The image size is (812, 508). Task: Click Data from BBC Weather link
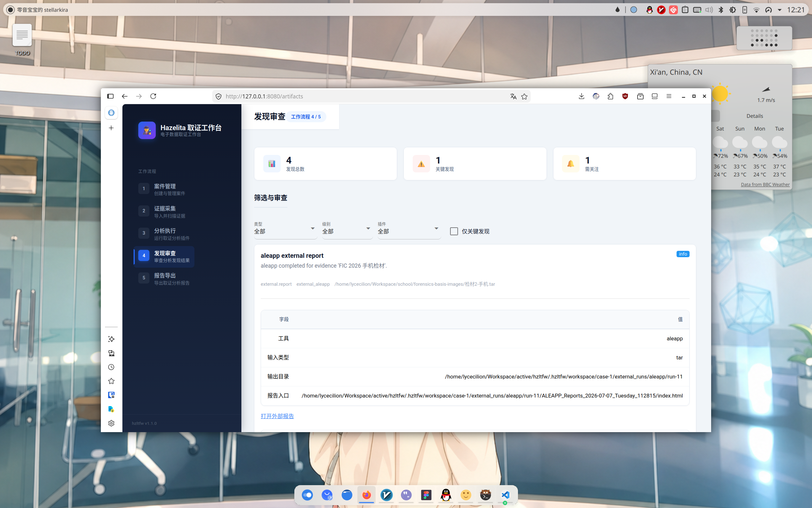(x=765, y=184)
